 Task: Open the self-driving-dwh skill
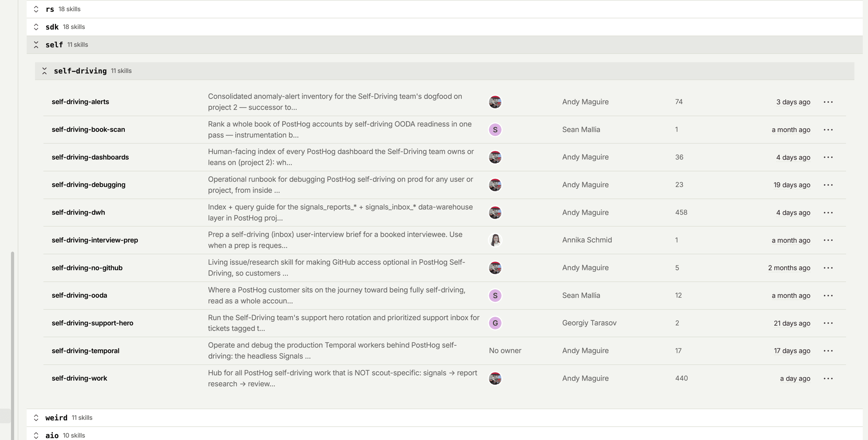(x=78, y=212)
